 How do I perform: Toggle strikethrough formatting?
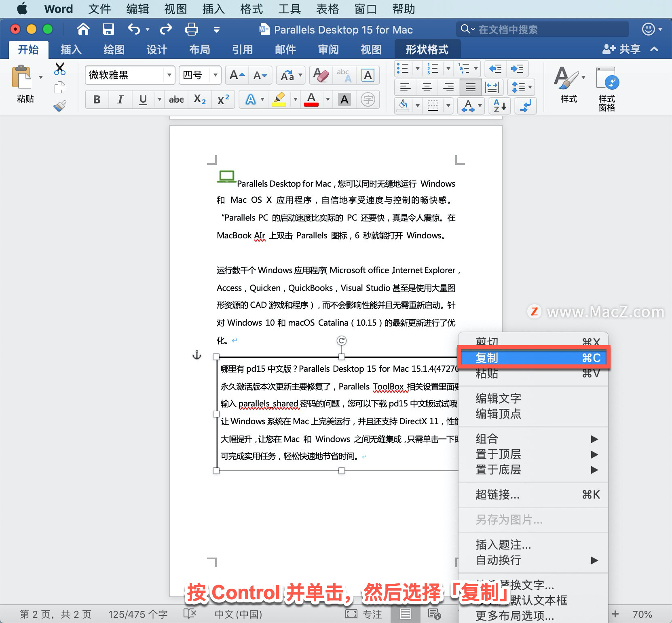(x=176, y=99)
